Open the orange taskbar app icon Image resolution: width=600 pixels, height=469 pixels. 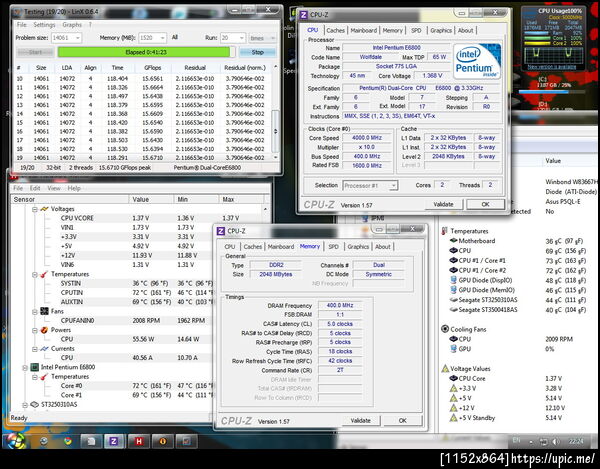[x=162, y=441]
